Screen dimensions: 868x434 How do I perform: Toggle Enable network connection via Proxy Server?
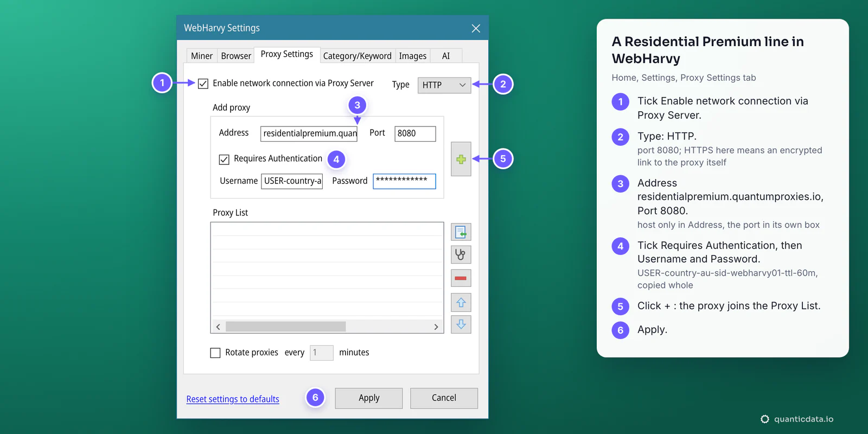point(203,84)
